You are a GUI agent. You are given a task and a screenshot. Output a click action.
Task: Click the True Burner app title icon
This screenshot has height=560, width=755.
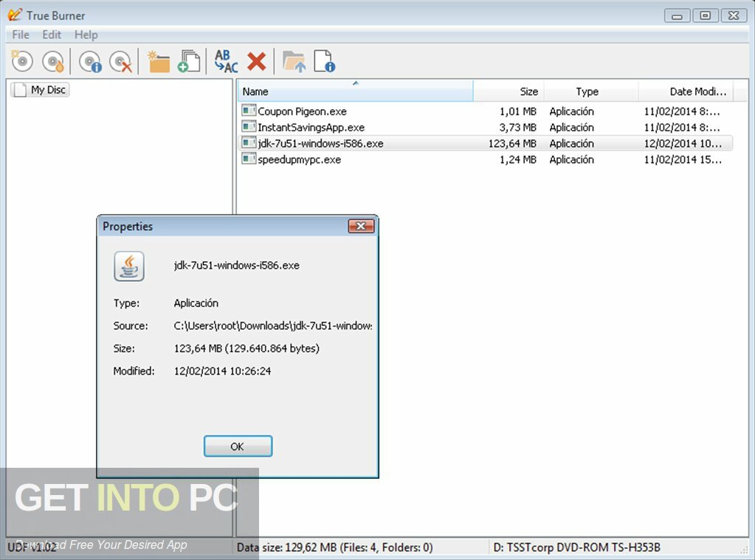(x=15, y=15)
